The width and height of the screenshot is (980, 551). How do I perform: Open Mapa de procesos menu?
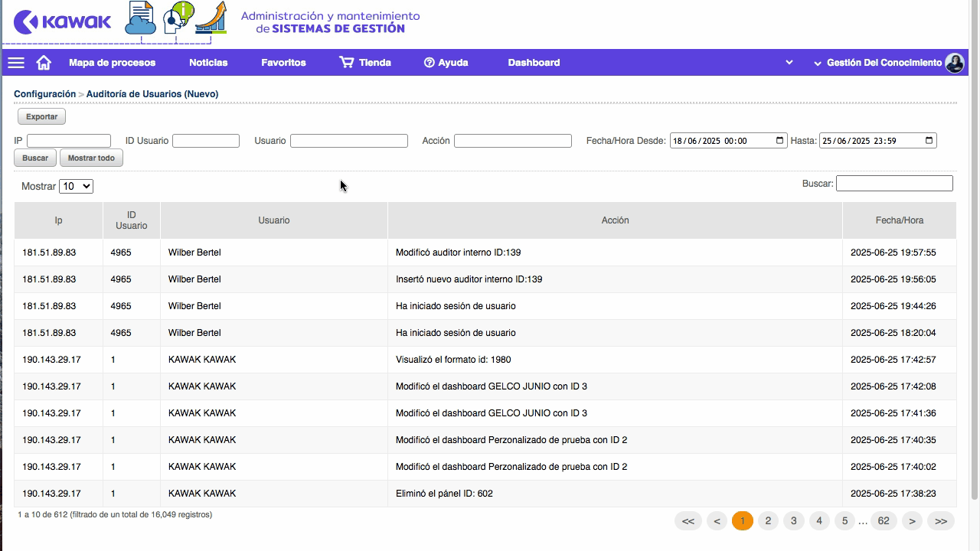point(112,63)
